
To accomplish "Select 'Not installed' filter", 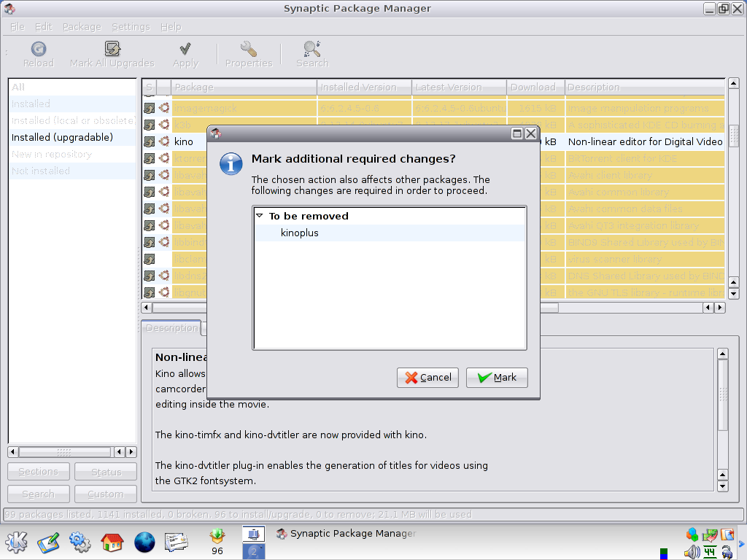I will [72, 171].
